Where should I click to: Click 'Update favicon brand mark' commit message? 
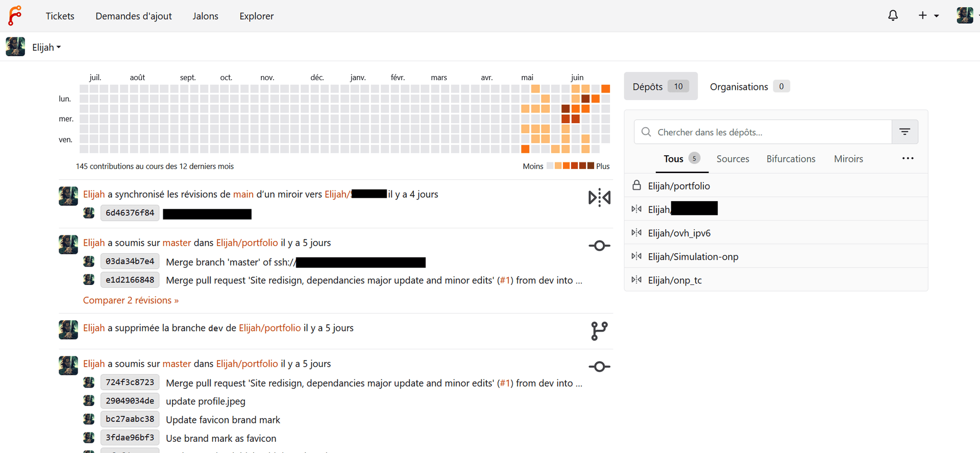click(x=223, y=420)
